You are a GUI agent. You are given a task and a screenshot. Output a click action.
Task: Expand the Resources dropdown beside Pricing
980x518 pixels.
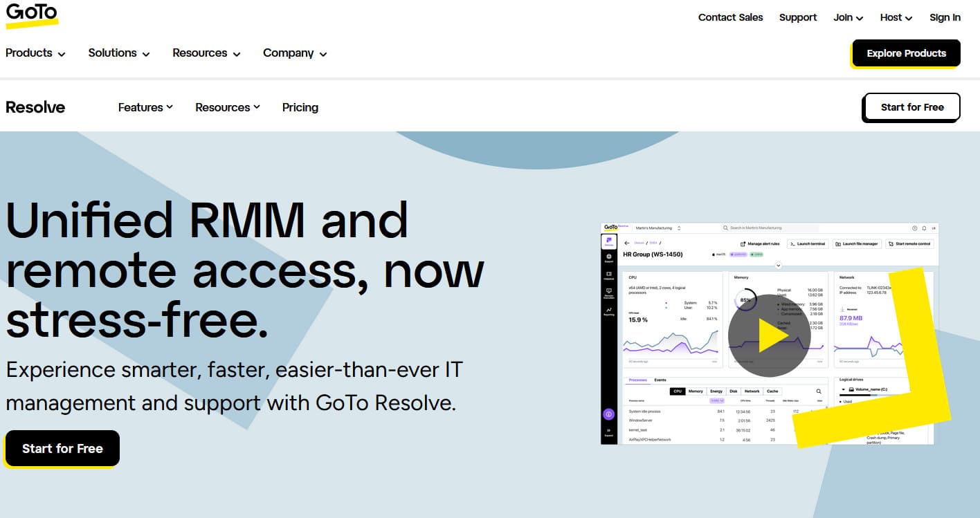coord(228,107)
